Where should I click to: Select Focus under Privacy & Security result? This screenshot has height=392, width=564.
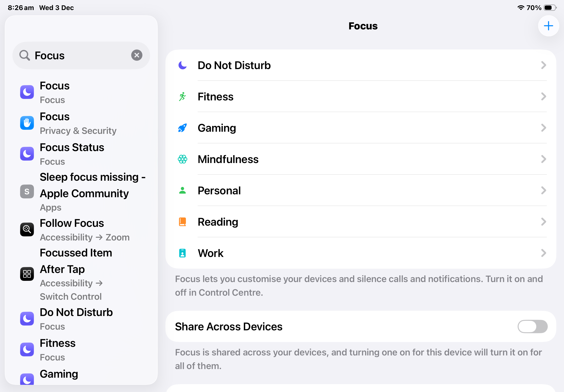point(78,123)
